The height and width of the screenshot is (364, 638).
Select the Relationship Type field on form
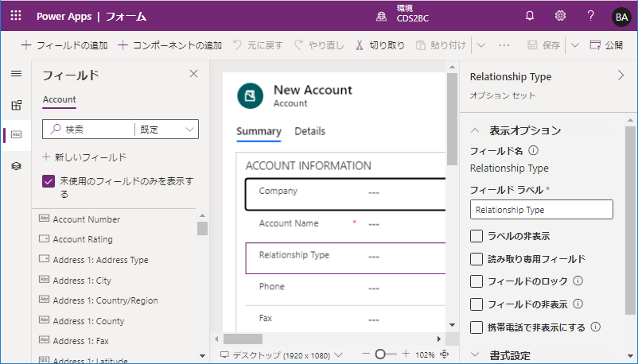(345, 258)
